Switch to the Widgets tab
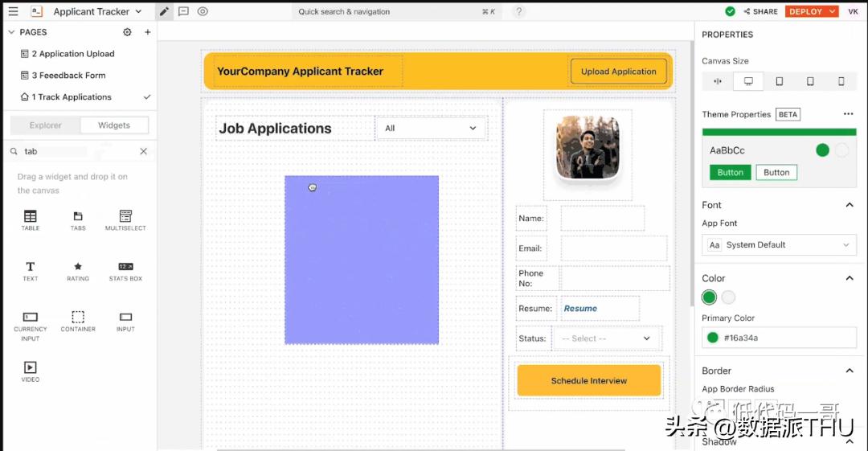Image resolution: width=868 pixels, height=451 pixels. coord(114,125)
